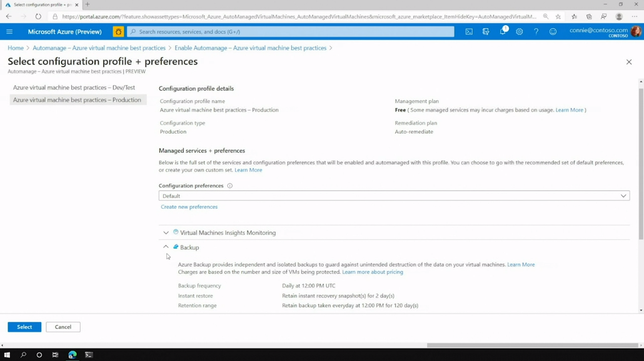Click the Microsoft Azure (Preview) title
Viewport: 644px width, 361px height.
65,32
